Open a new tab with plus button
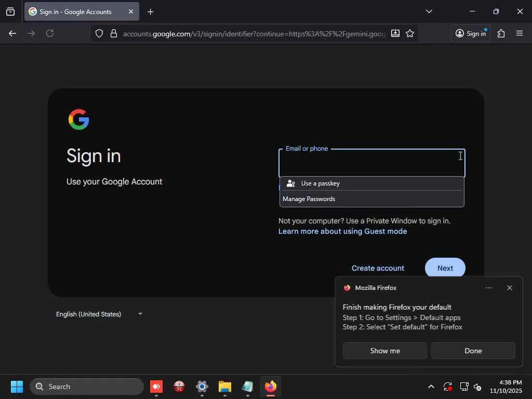Viewport: 532px width, 399px height. (150, 12)
